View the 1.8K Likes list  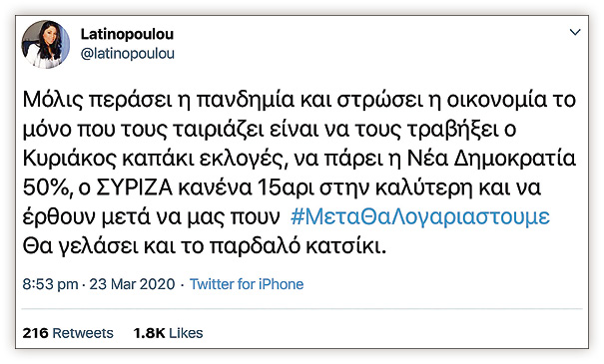(x=168, y=333)
